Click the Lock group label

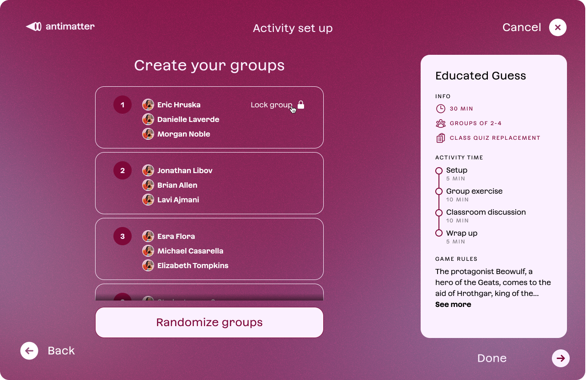pos(272,105)
